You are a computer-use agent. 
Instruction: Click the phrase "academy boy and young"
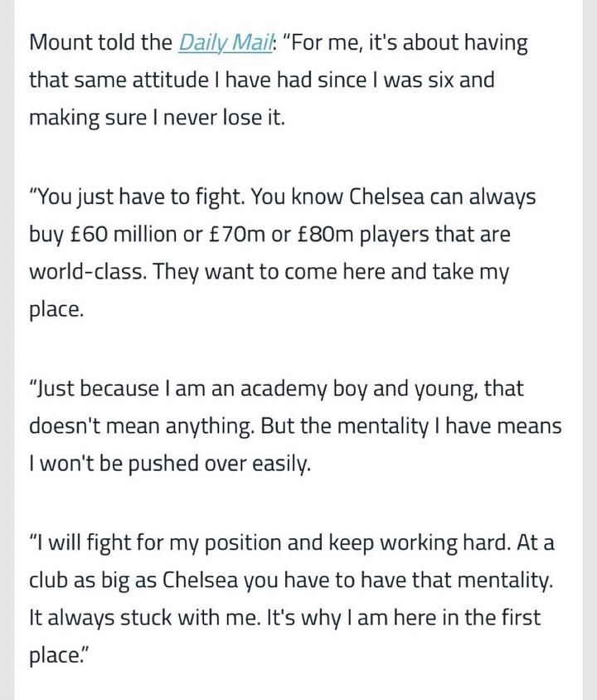point(355,388)
